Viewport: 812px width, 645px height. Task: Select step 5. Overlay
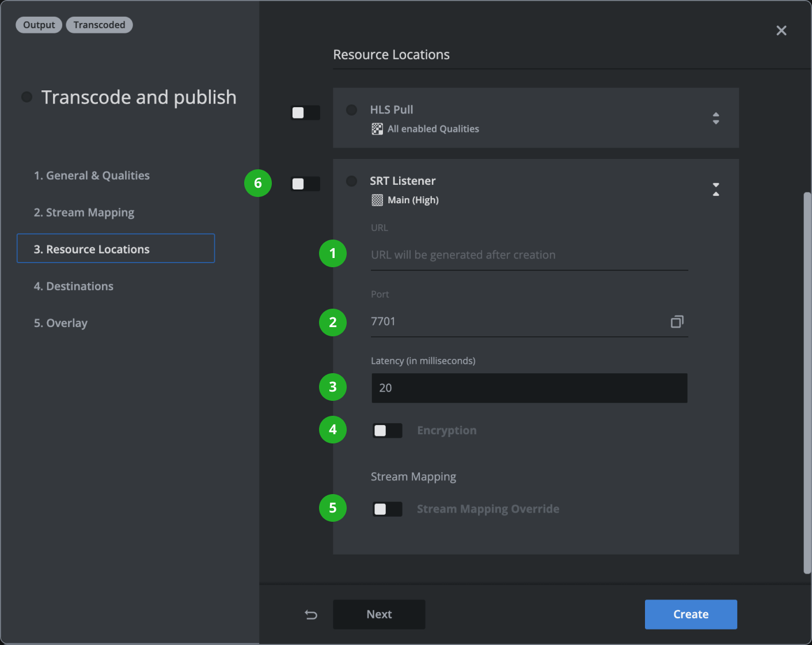(60, 323)
